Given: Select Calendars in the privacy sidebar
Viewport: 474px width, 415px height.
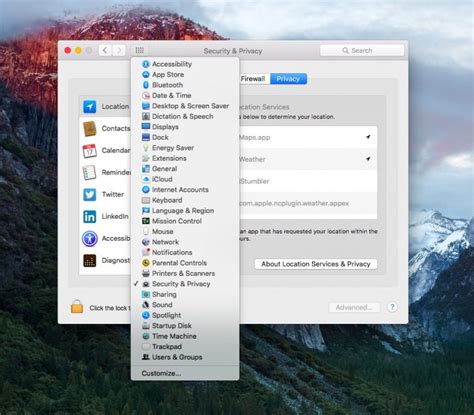Looking at the screenshot, I should coord(105,150).
